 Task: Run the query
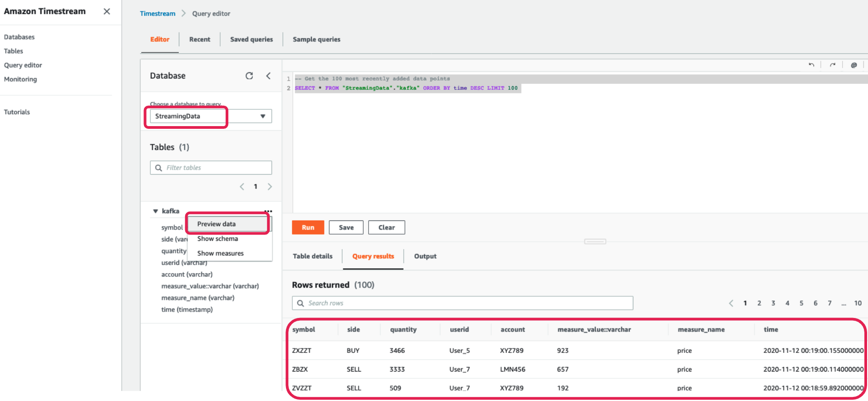pyautogui.click(x=308, y=227)
